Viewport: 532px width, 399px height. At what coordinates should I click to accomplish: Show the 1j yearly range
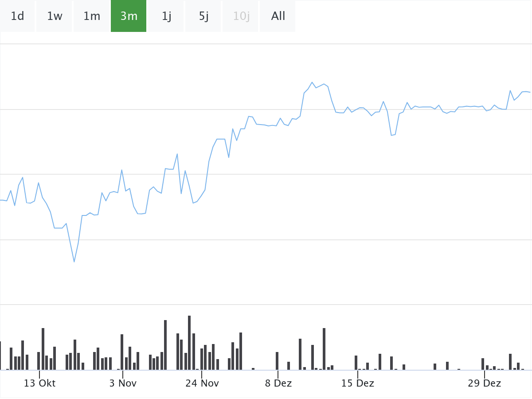166,16
